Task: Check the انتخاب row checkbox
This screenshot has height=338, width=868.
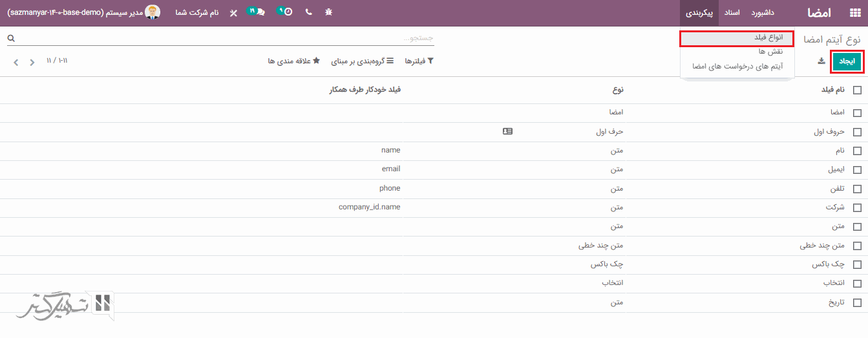Action: [x=857, y=284]
